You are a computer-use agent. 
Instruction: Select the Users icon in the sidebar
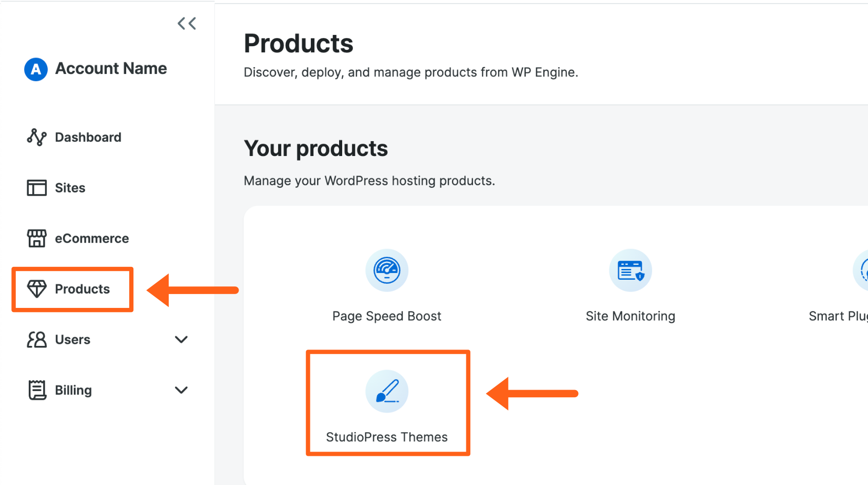tap(36, 339)
